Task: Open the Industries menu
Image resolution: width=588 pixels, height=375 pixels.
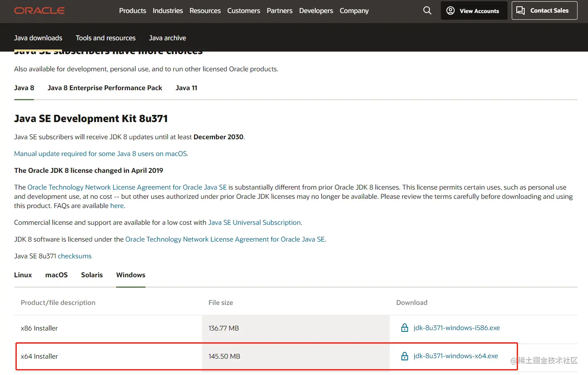Action: pyautogui.click(x=168, y=10)
